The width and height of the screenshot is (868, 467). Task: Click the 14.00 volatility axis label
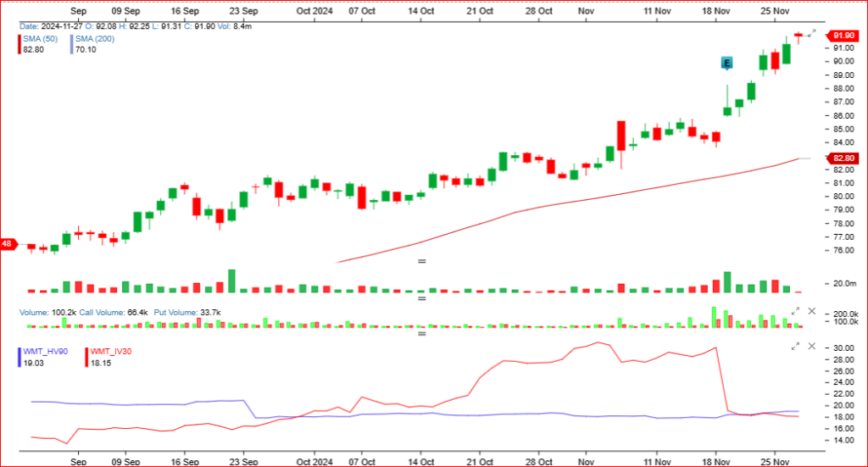843,441
